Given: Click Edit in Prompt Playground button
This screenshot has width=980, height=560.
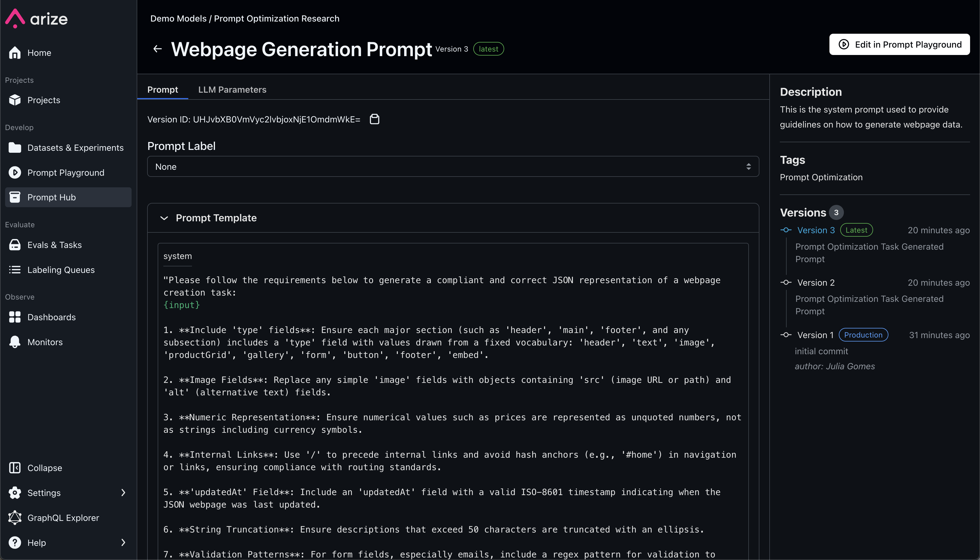Looking at the screenshot, I should [899, 44].
